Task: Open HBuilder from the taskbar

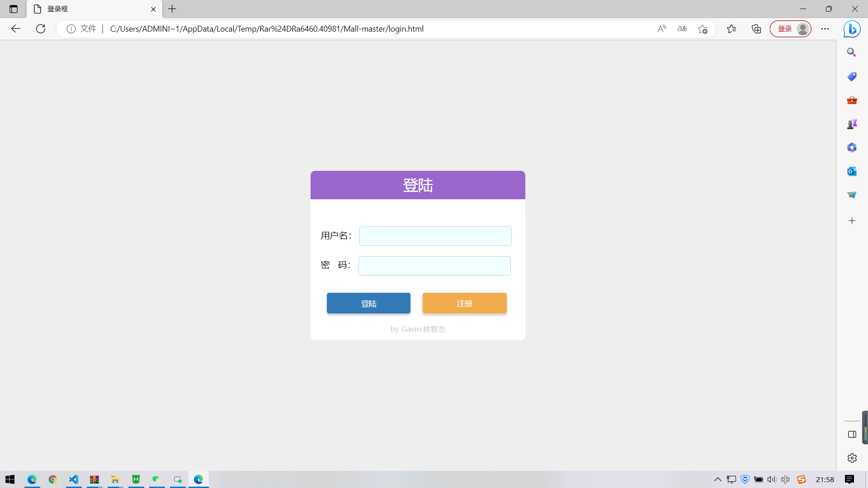Action: coord(136,479)
